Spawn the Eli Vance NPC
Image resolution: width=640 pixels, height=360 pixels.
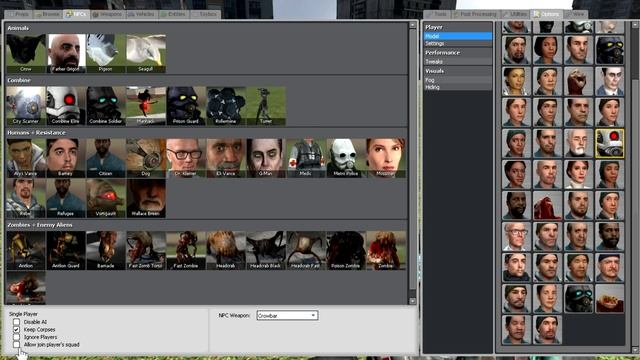226,158
